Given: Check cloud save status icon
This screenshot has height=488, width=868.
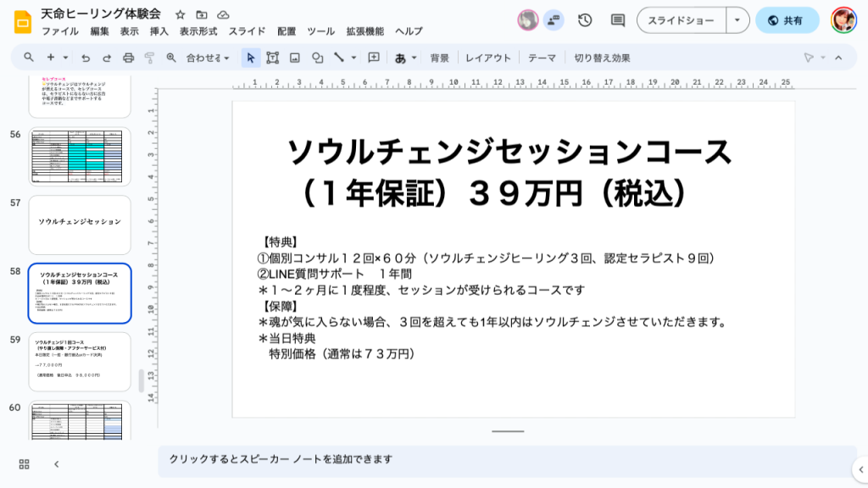Looking at the screenshot, I should pyautogui.click(x=223, y=15).
